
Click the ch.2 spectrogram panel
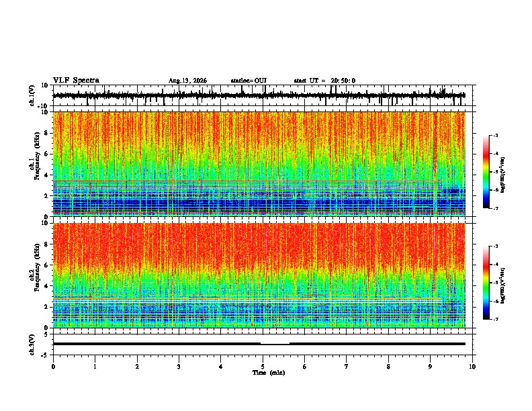coord(259,275)
